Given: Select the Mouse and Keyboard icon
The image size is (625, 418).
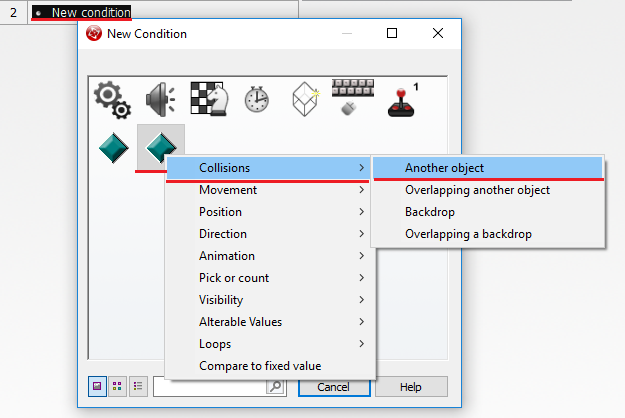Looking at the screenshot, I should coord(353,98).
